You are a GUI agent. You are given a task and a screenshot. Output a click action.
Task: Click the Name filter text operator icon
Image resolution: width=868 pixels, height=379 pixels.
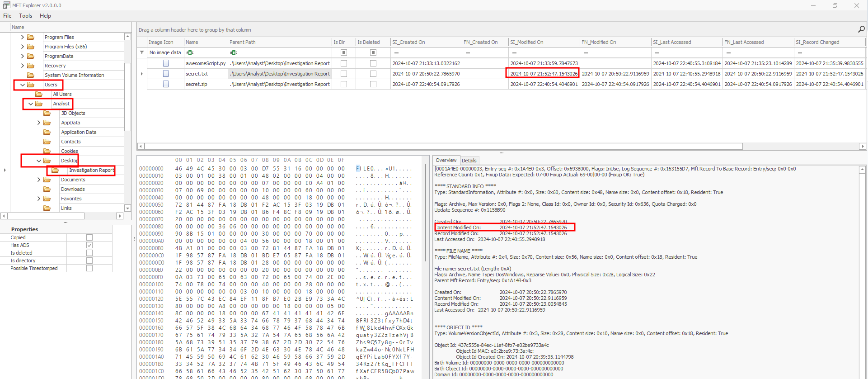[190, 52]
